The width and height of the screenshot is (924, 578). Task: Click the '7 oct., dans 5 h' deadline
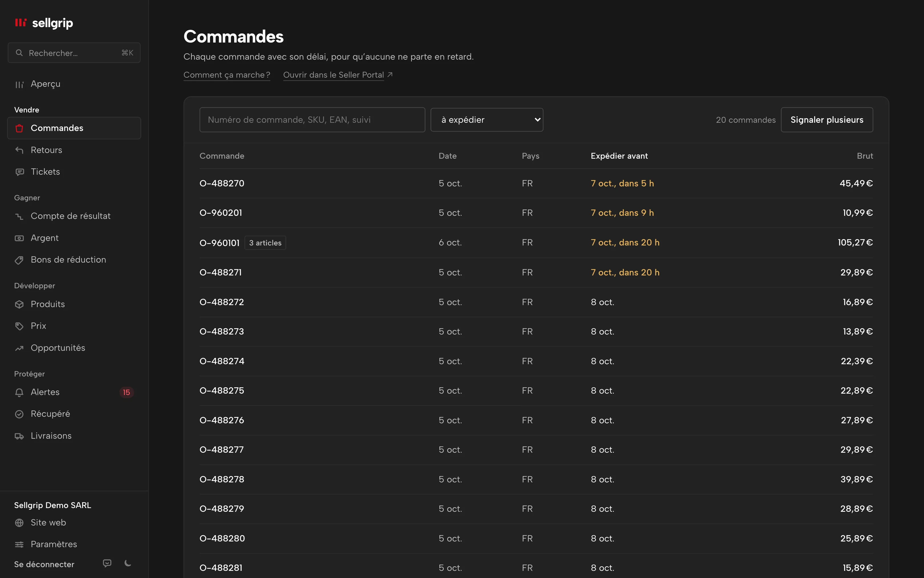pyautogui.click(x=622, y=184)
